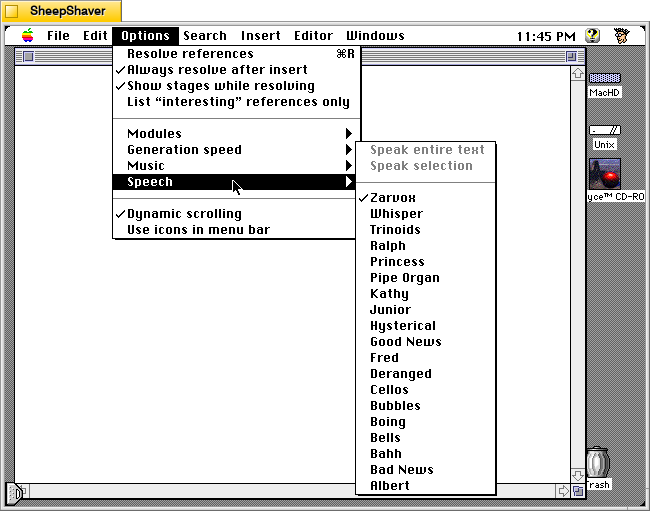Open the Editor menu
The height and width of the screenshot is (511, 650).
click(313, 36)
